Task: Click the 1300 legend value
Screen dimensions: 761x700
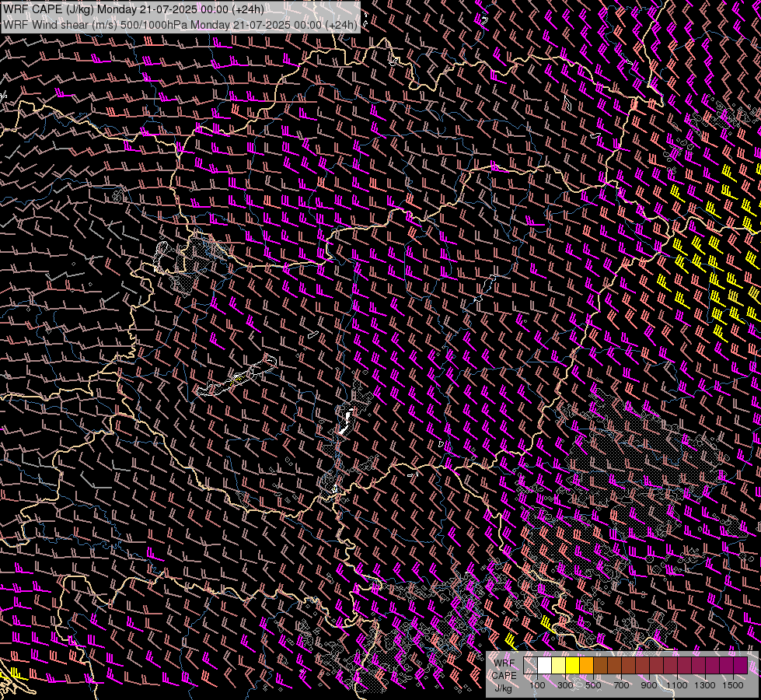Action: (705, 685)
